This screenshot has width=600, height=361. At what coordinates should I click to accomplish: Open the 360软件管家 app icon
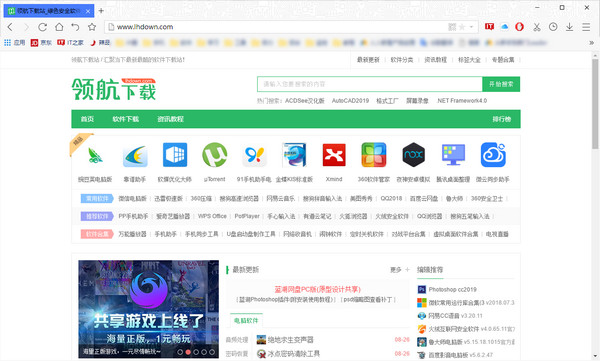[x=374, y=155]
